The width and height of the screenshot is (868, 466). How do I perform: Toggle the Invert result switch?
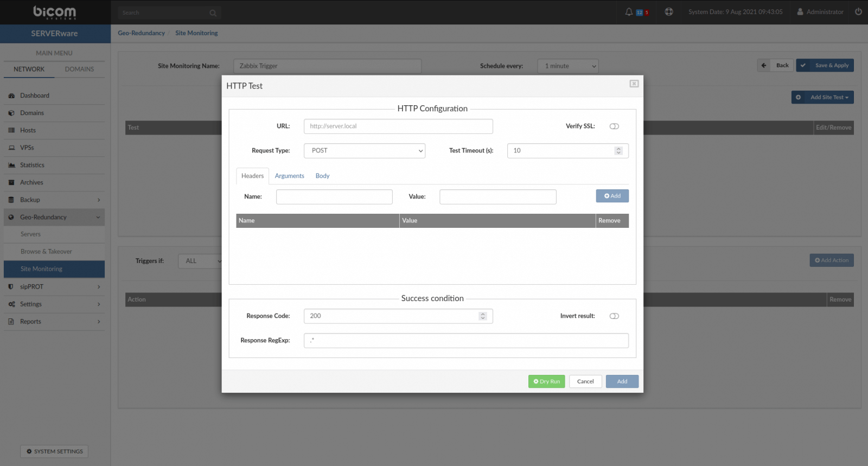(x=614, y=316)
